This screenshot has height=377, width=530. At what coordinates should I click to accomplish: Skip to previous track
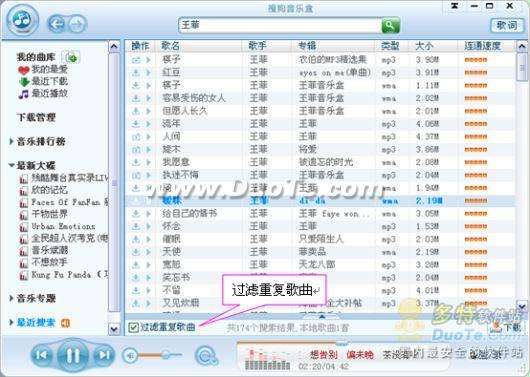42,355
